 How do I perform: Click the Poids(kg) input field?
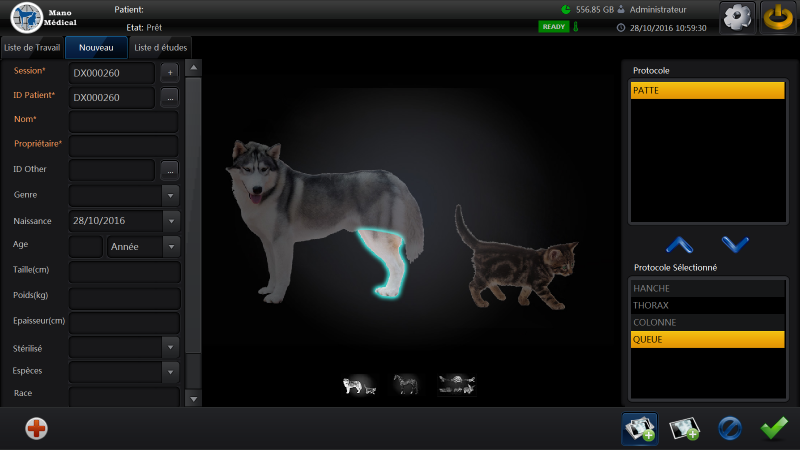pyautogui.click(x=124, y=298)
